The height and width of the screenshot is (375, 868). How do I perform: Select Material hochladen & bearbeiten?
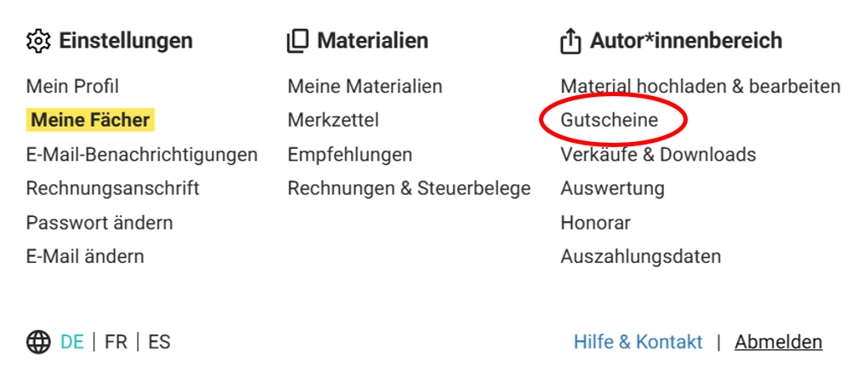701,87
